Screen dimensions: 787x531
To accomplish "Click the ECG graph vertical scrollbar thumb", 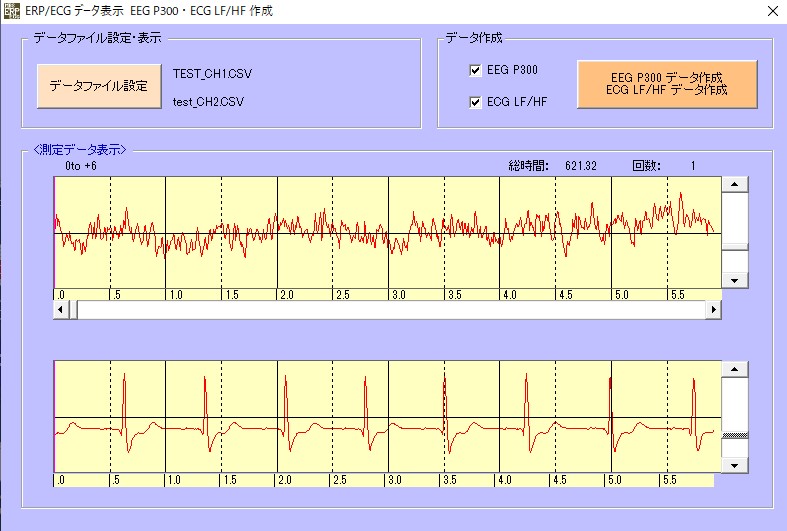I will point(736,435).
